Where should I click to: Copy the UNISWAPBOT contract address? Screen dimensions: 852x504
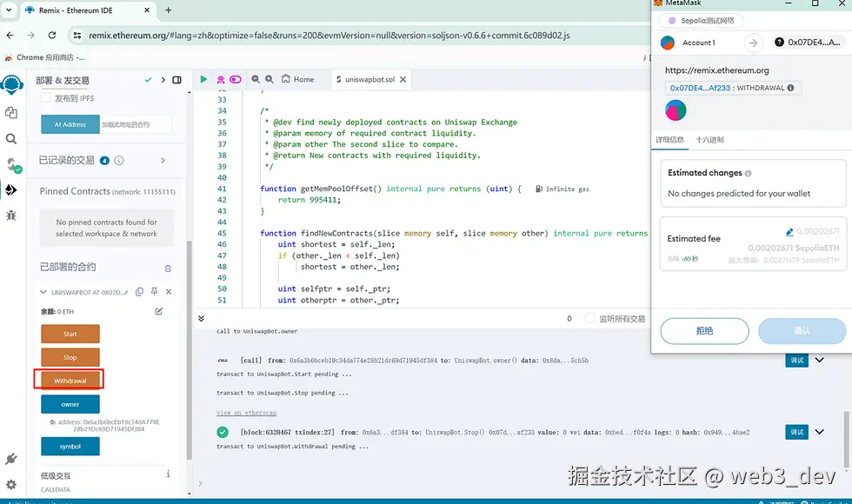tap(139, 292)
